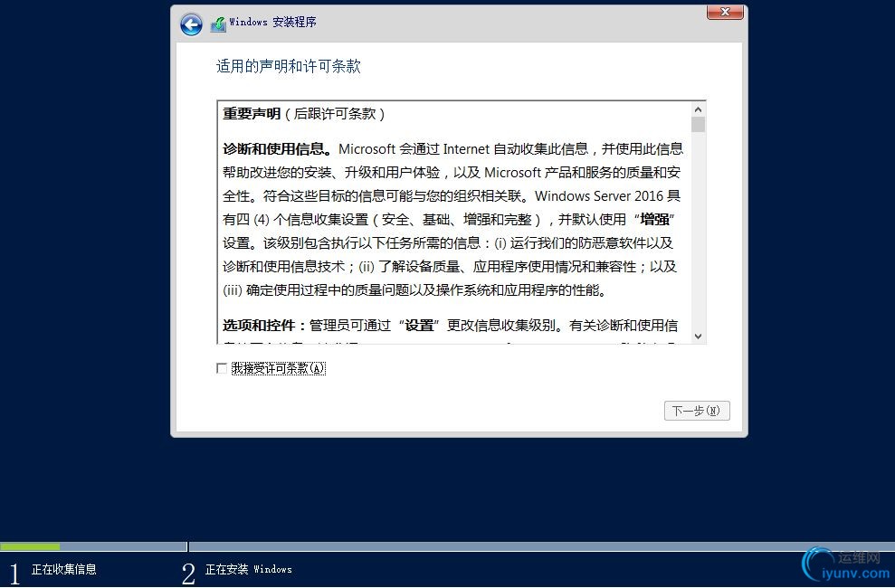Click the blue back arrow button
This screenshot has height=588, width=895.
tap(191, 24)
